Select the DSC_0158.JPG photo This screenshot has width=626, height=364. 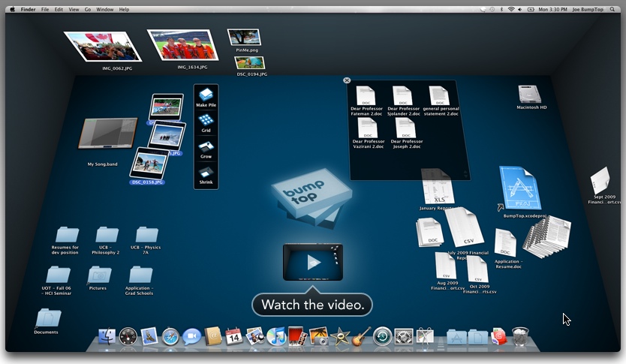(148, 164)
